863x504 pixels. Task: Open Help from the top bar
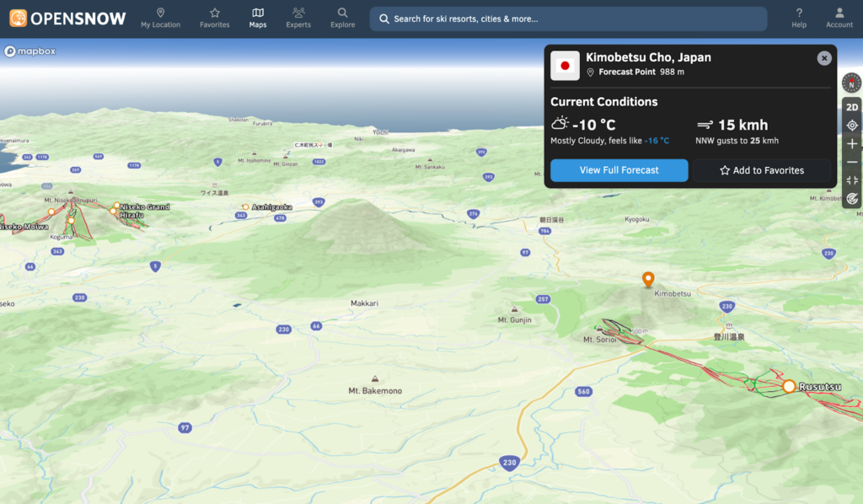coord(798,17)
